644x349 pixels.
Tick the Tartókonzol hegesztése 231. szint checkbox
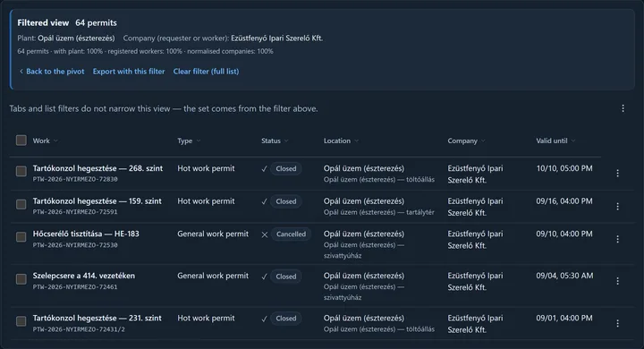[x=21, y=321]
